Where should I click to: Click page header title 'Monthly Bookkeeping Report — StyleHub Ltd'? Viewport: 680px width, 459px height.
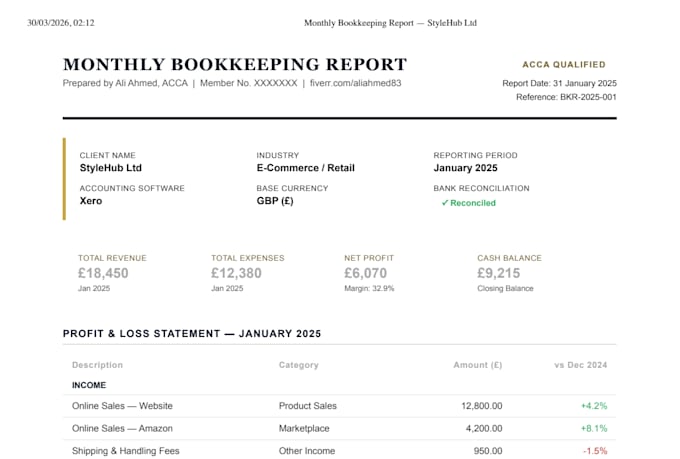point(390,23)
